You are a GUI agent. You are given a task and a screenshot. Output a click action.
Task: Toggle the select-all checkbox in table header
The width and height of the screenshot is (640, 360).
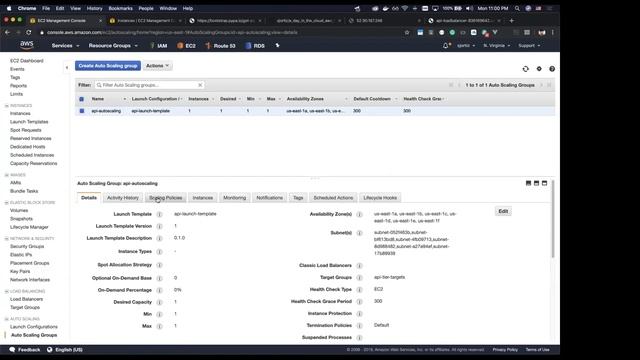pos(82,99)
